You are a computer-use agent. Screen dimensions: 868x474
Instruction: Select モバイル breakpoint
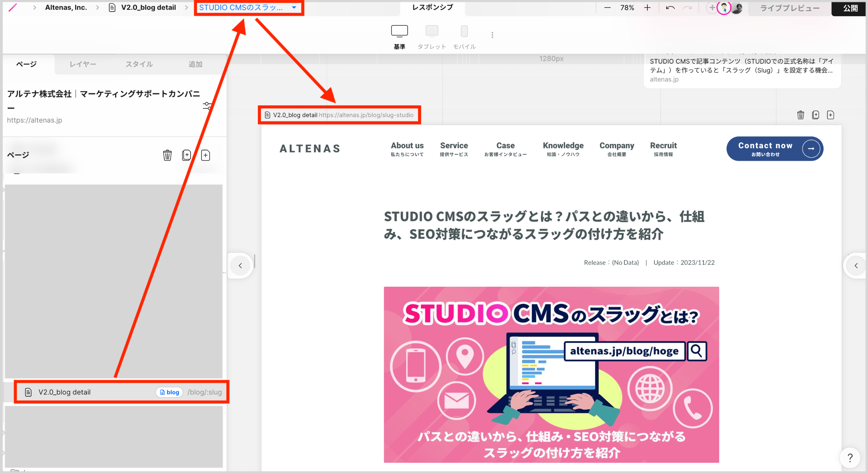coord(464,37)
